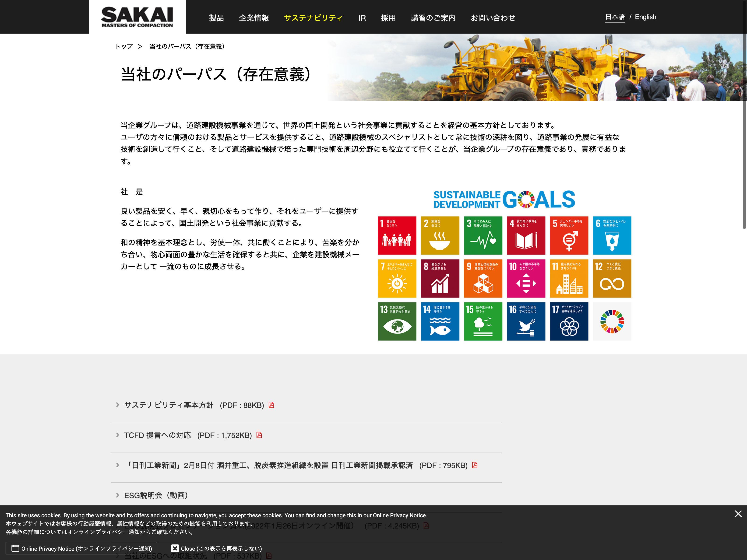The image size is (747, 560).
Task: Click Close (この表示を再表示しない) in cookie banner
Action: point(216,549)
